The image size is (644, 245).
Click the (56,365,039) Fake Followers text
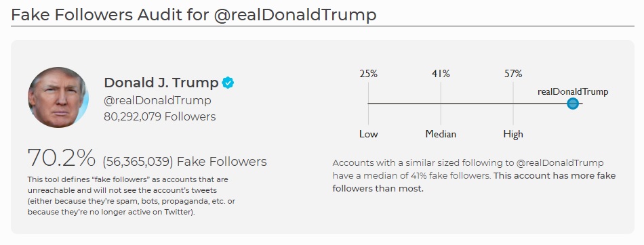[x=184, y=162]
